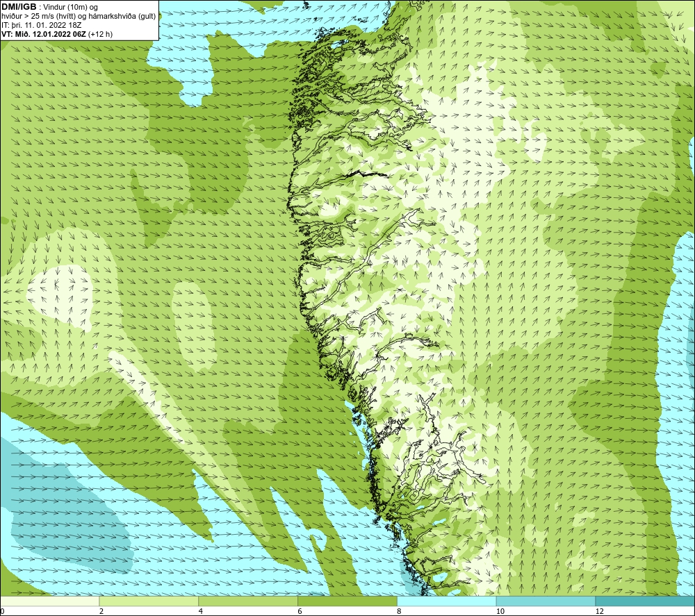This screenshot has width=695, height=616.
Task: Click the scale label '10'
Action: [500, 612]
